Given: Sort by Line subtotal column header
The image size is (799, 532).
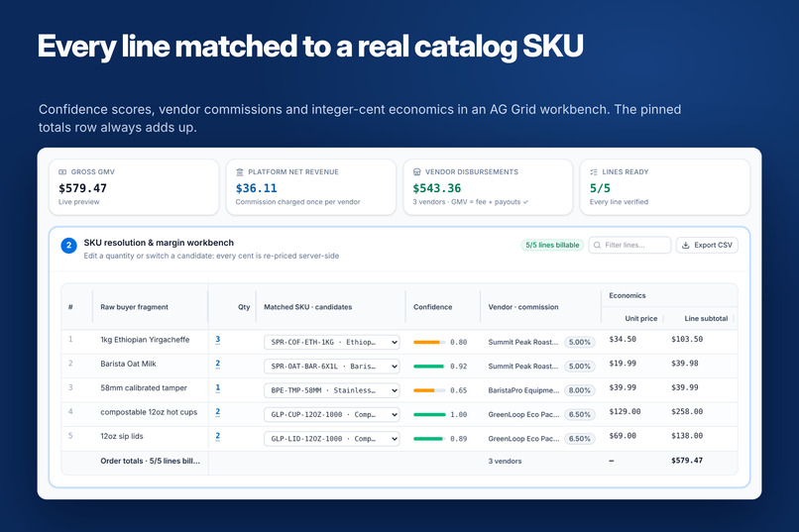Looking at the screenshot, I should 706,318.
